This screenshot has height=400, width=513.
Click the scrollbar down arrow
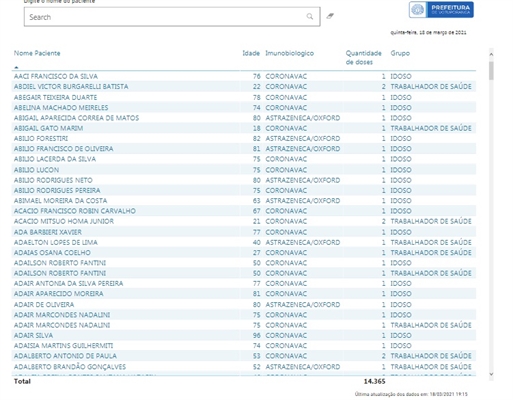[x=491, y=374]
